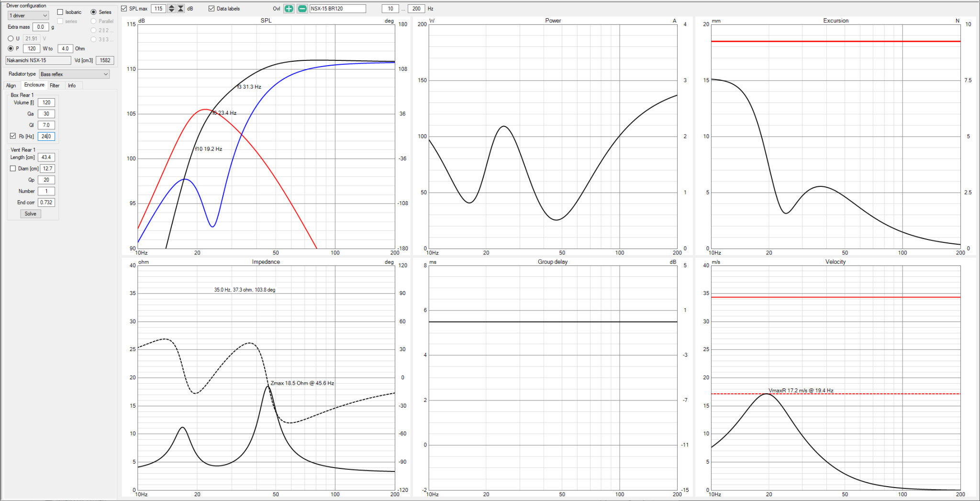Click the maximum frequency field 200
The image size is (980, 501).
416,9
